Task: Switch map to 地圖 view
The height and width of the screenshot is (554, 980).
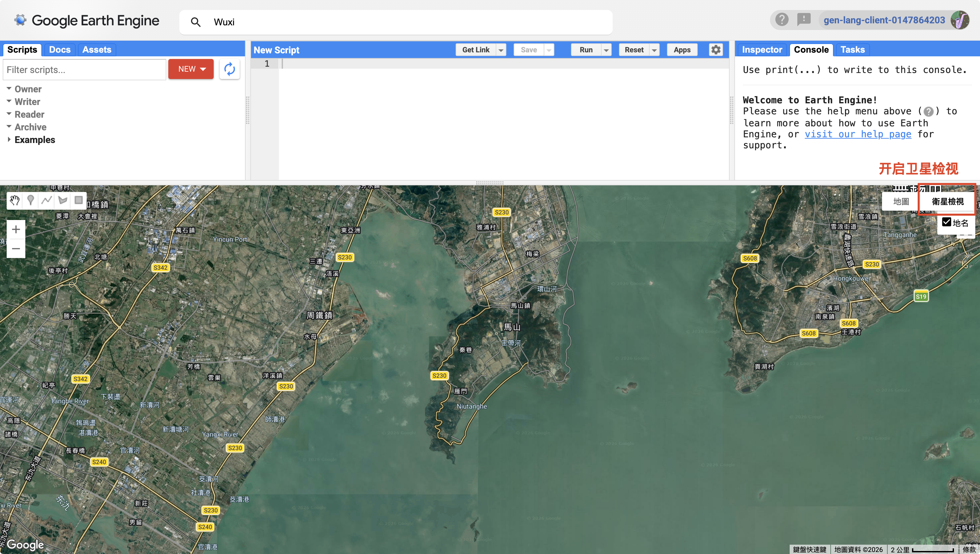Action: point(901,201)
